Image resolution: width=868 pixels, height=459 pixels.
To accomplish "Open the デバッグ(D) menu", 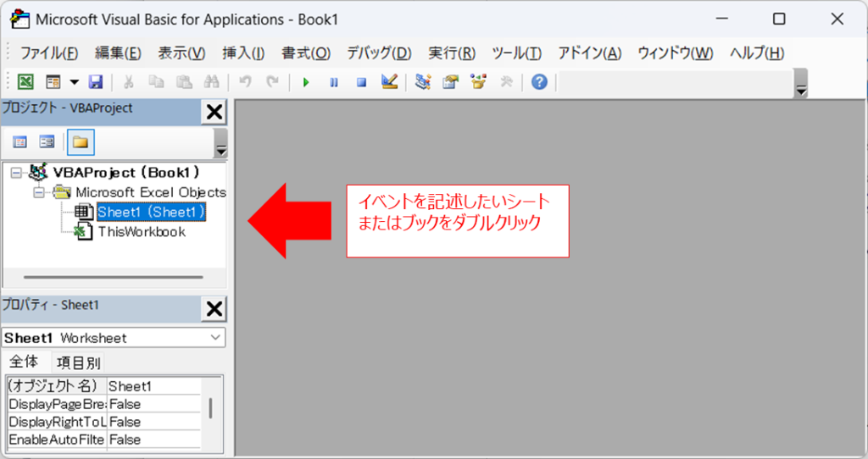I will (x=379, y=53).
